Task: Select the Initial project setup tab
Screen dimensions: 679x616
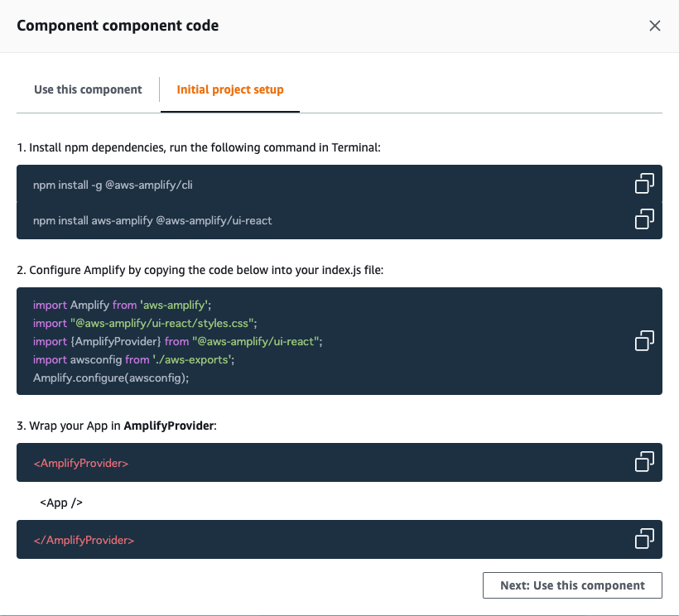Action: pyautogui.click(x=230, y=89)
